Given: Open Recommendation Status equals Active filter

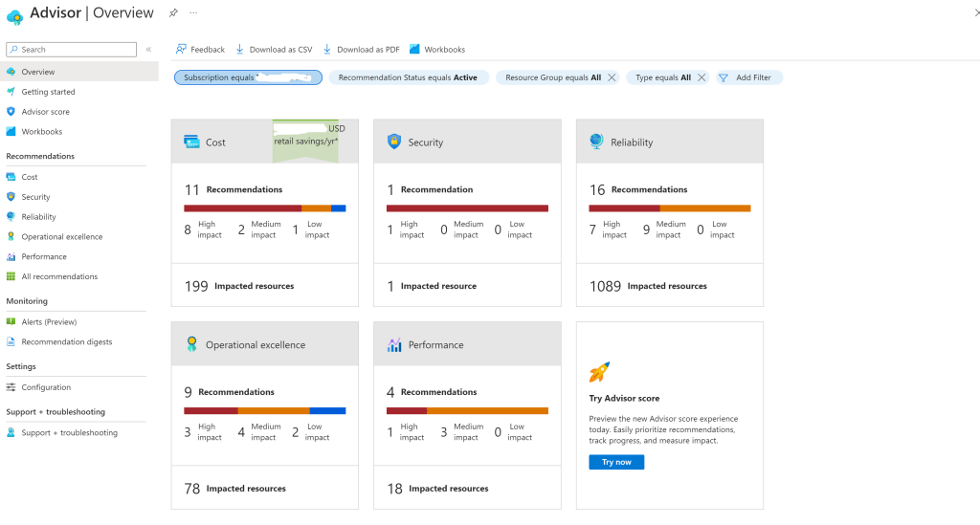Looking at the screenshot, I should 408,77.
